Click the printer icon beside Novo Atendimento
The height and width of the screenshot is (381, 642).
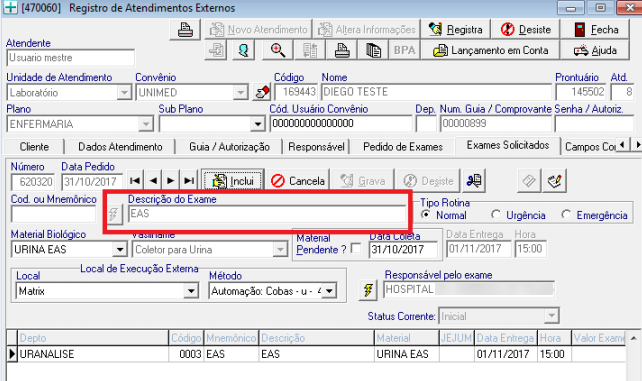click(x=185, y=29)
